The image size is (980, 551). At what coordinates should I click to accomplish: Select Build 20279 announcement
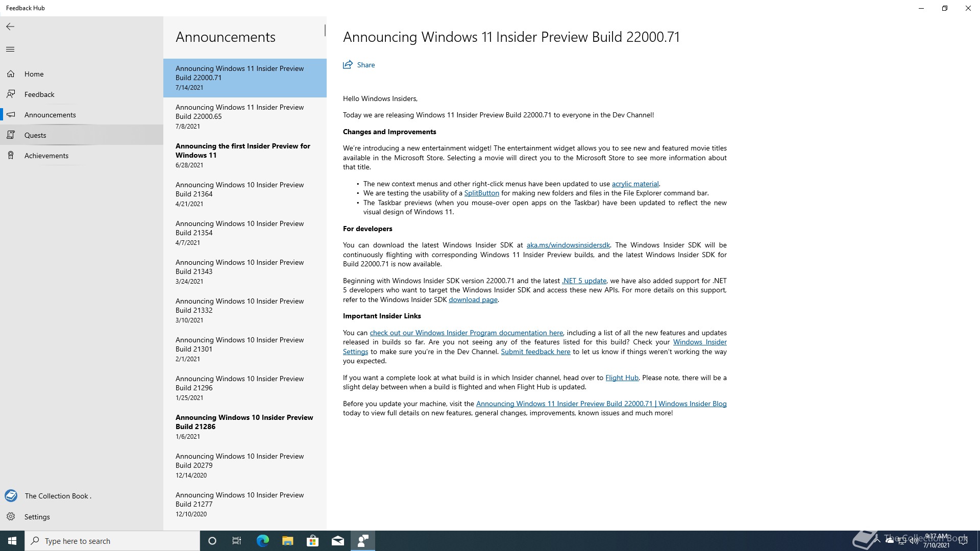click(x=245, y=466)
